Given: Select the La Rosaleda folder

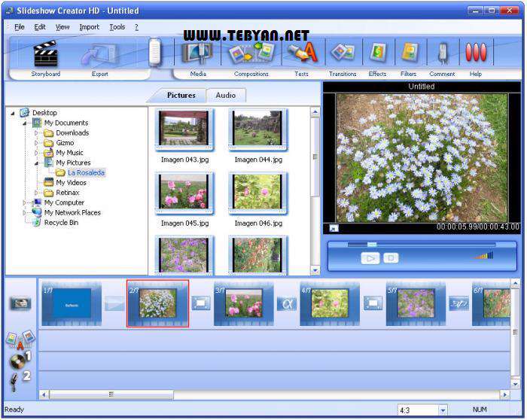Looking at the screenshot, I should (x=86, y=172).
